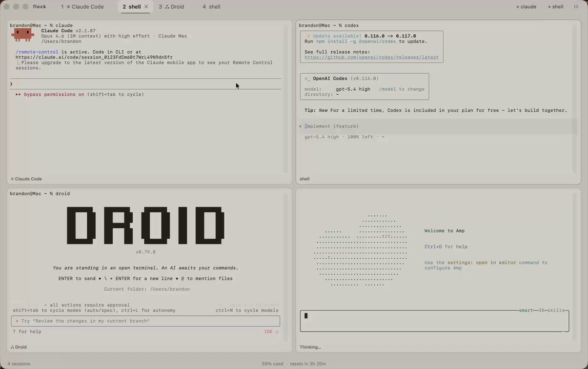Click the Droid version v0.79.0 text
This screenshot has width=588, height=369.
pos(146,252)
